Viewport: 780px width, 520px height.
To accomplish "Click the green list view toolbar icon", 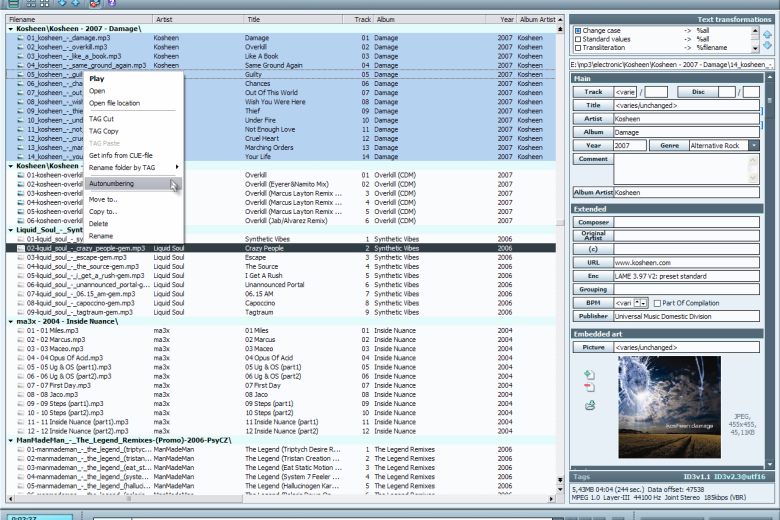I will click(13, 3).
